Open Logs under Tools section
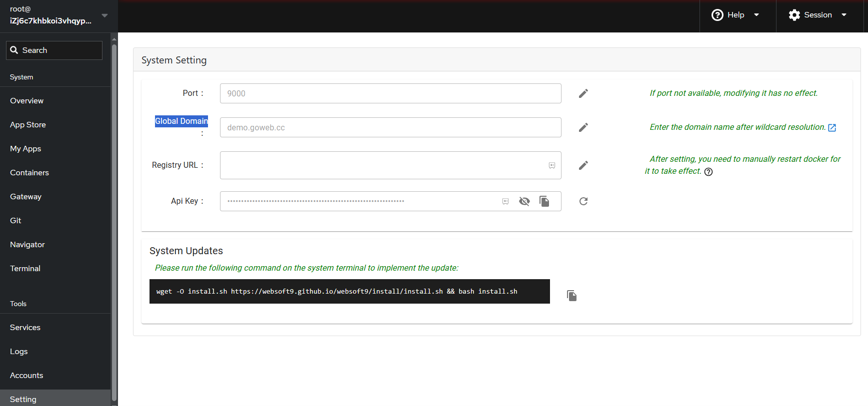Screen dimensions: 868x406 coord(18,352)
